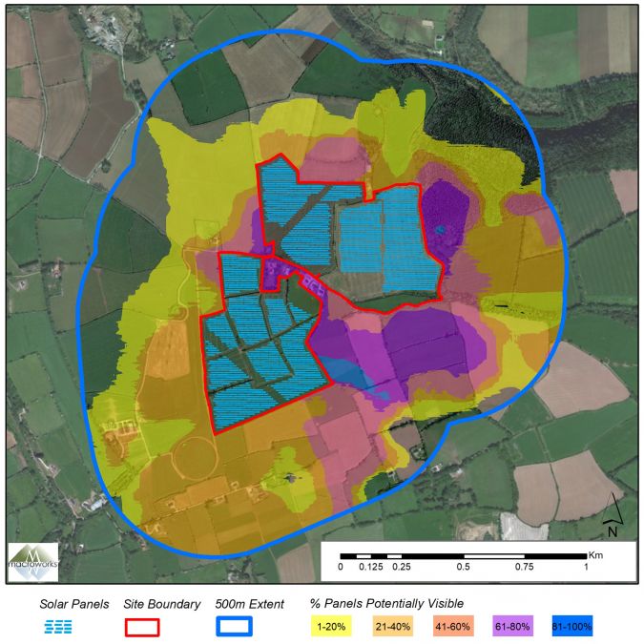Click the 41-60% salmon legend swatch
This screenshot has height=644, width=644.
click(453, 626)
